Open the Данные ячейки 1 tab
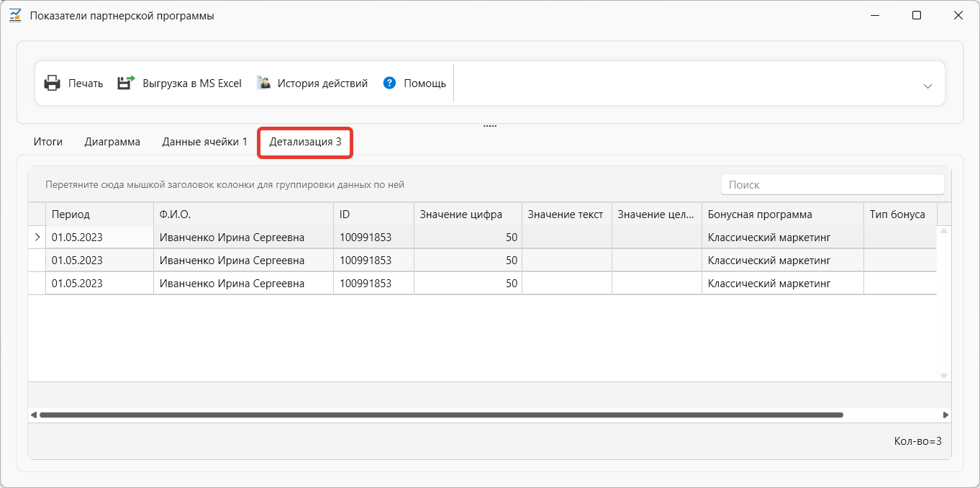Screen dimensions: 980x488 coord(204,142)
